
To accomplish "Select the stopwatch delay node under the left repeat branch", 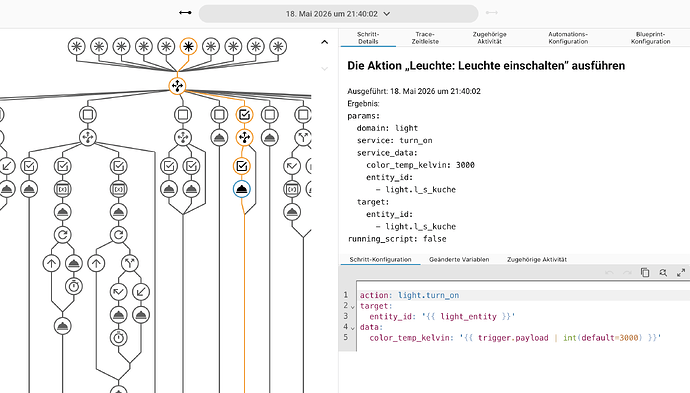I will tap(74, 286).
